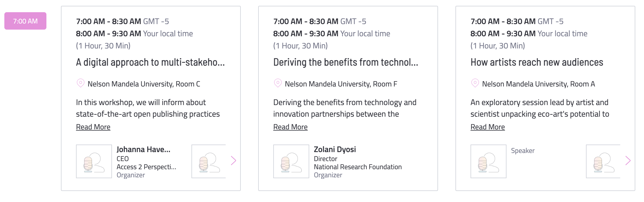Click location pin icon for Room A
Viewport: 644px width, 202px height.
(x=475, y=83)
